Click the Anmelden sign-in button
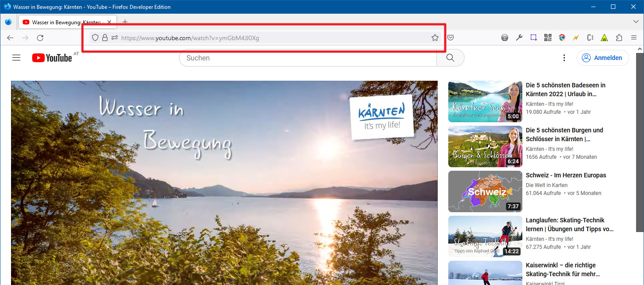Viewport: 644px width, 285px height. click(603, 58)
